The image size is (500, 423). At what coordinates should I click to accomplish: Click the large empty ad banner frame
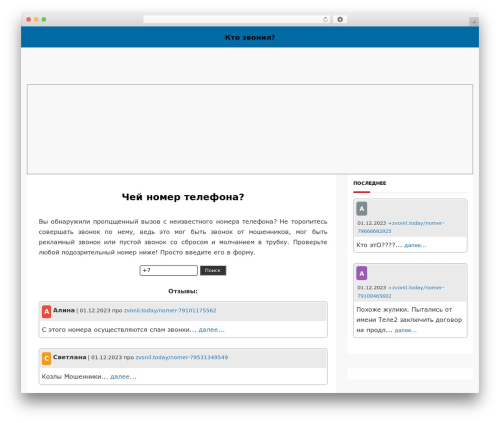tap(250, 129)
